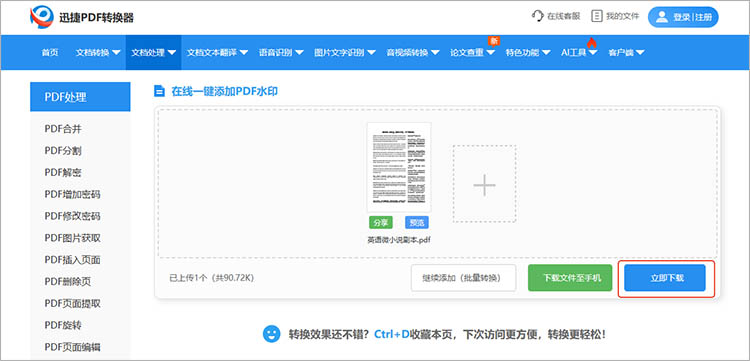The height and width of the screenshot is (361, 750).
Task: Select PDF合并 in the sidebar
Action: click(x=63, y=129)
